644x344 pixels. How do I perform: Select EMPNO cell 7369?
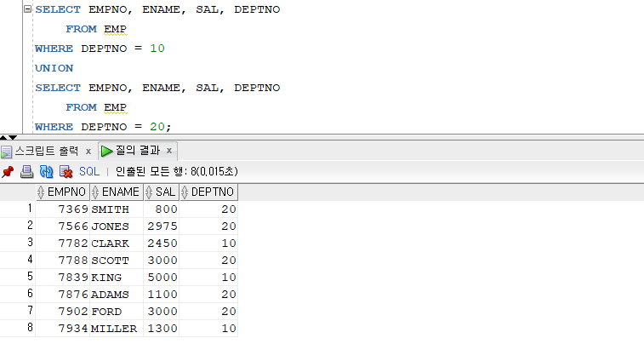click(x=62, y=209)
